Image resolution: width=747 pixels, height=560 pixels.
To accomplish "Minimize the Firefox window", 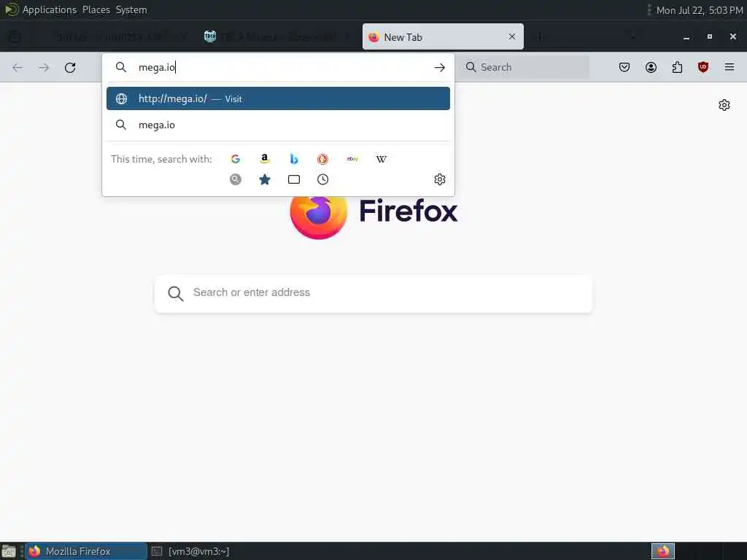I will point(686,36).
